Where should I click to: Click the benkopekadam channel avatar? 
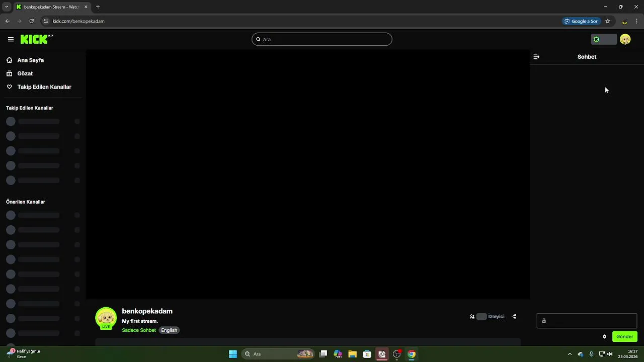click(x=106, y=318)
